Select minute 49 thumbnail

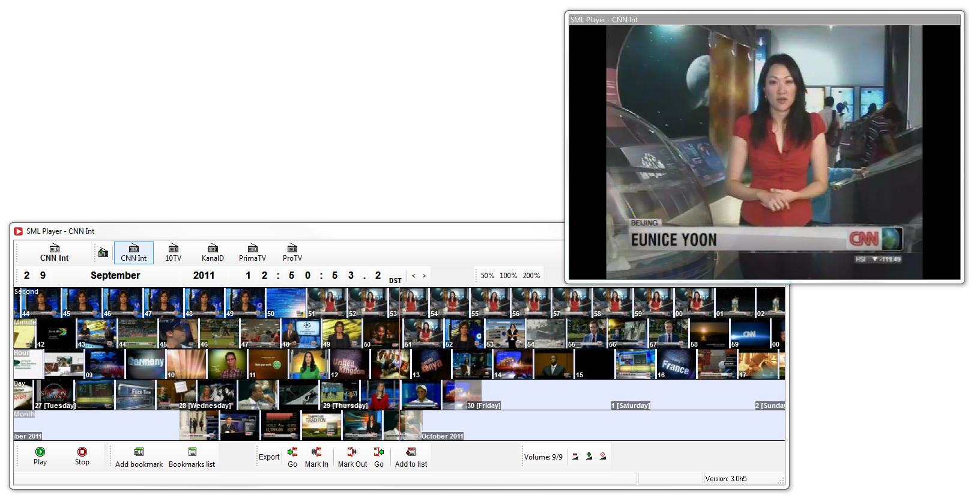coord(342,333)
